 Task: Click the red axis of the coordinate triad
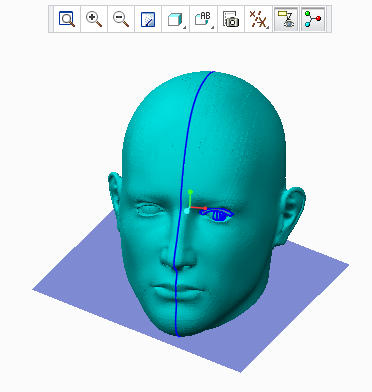click(x=198, y=209)
